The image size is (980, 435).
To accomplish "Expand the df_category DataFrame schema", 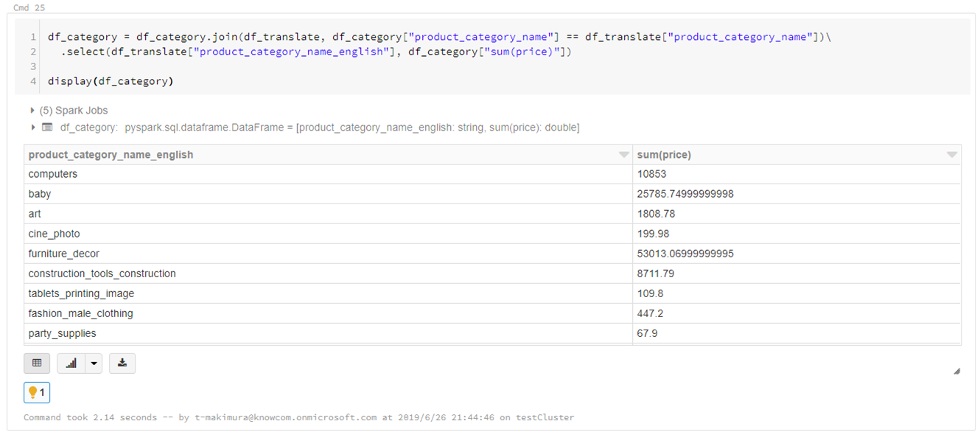I will click(32, 127).
